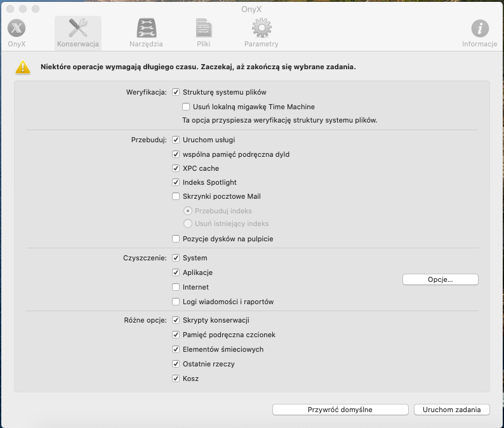
Task: Toggle Aplikacje cleaning checkbox
Action: (176, 272)
